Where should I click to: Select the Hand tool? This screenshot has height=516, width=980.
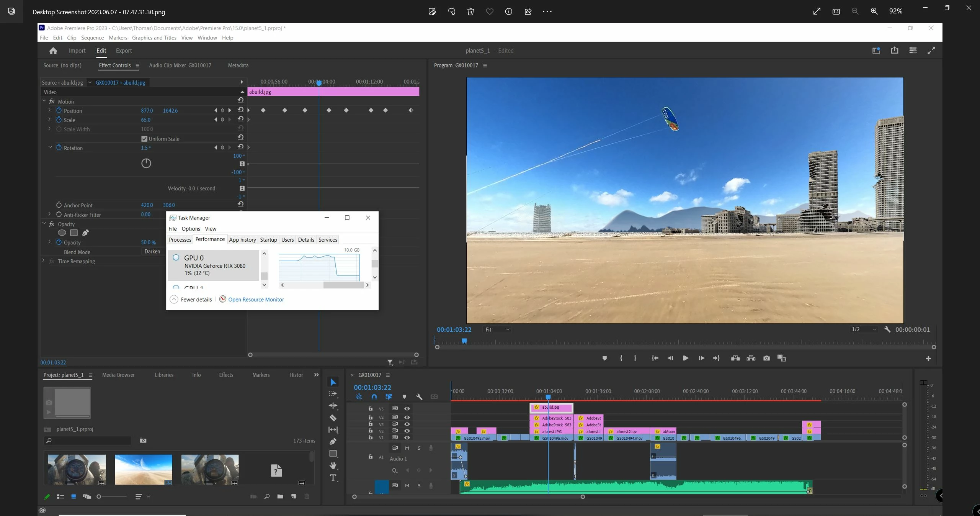pos(333,465)
